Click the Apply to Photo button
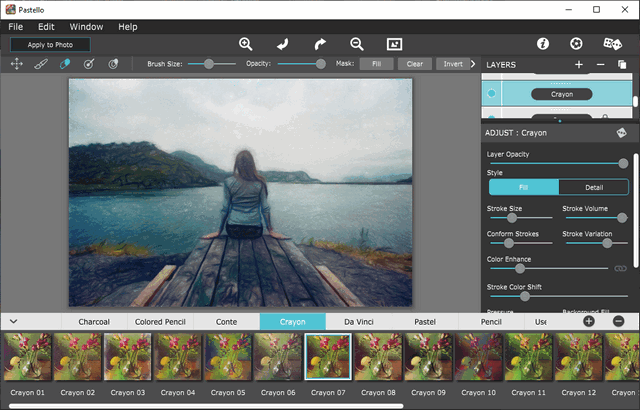Image resolution: width=640 pixels, height=410 pixels. tap(50, 45)
